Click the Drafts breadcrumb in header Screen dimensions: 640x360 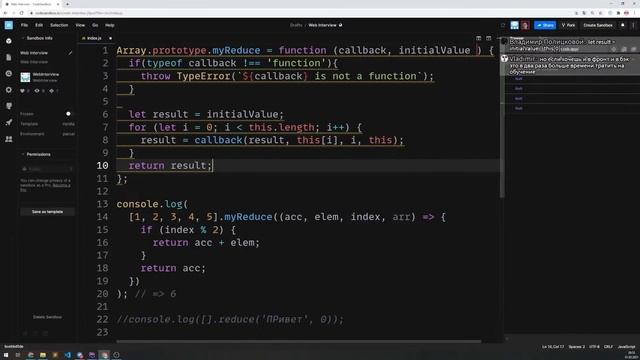(296, 25)
